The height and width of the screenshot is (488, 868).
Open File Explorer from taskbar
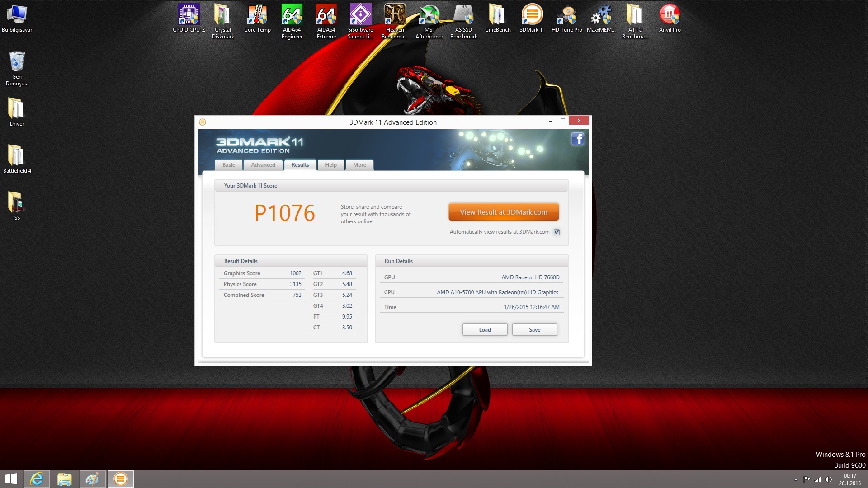(65, 479)
